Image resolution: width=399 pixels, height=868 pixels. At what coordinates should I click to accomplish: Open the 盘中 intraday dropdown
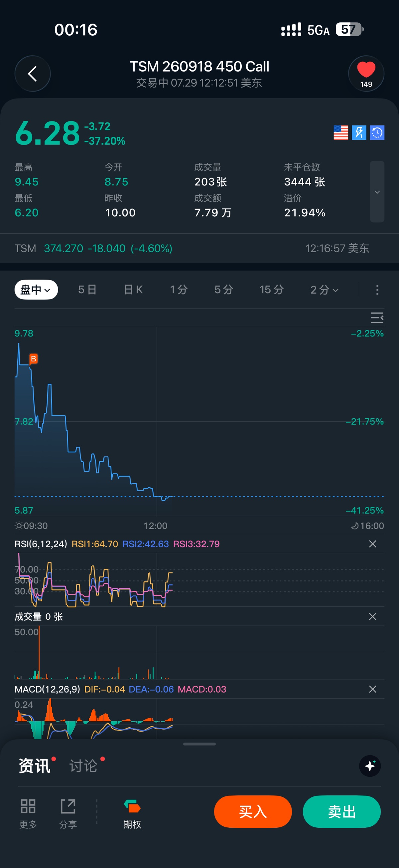tap(36, 290)
